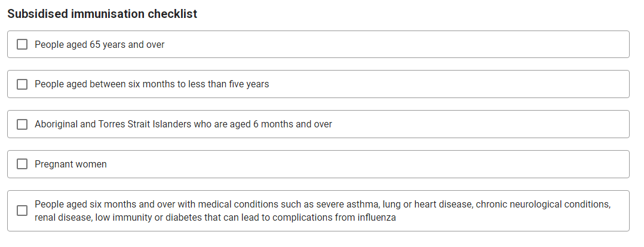Click empty area of the 65 years row

tap(394, 44)
